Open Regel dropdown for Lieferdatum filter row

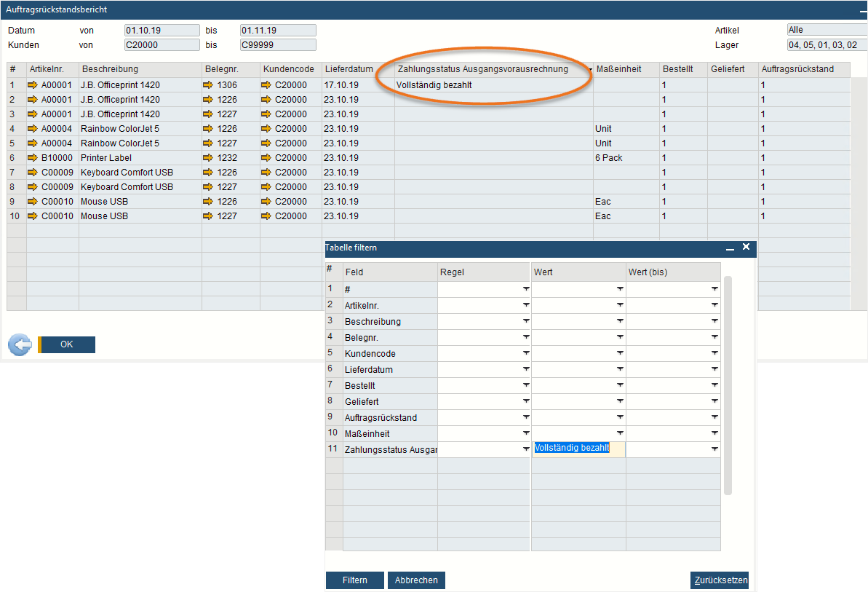pyautogui.click(x=526, y=369)
